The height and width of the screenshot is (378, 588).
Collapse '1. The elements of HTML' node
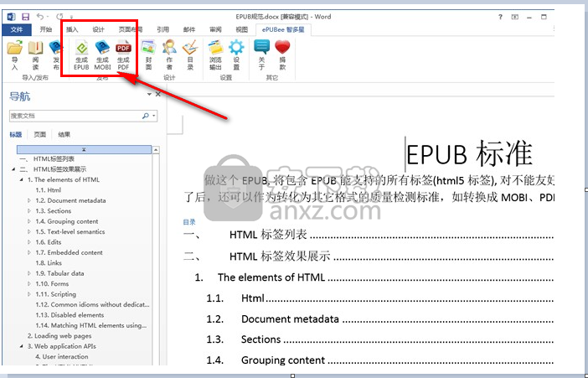click(x=22, y=180)
